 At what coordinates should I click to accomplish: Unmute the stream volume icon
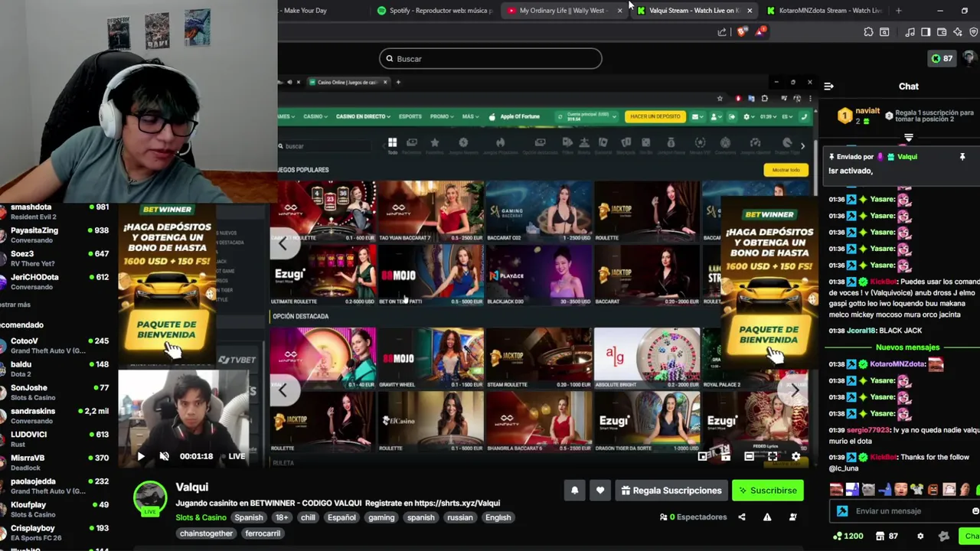click(x=164, y=456)
